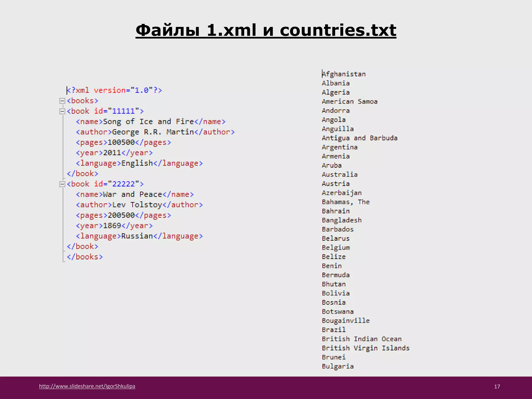This screenshot has height=399, width=532.
Task: Click the pages line with 100500
Action: (x=123, y=142)
